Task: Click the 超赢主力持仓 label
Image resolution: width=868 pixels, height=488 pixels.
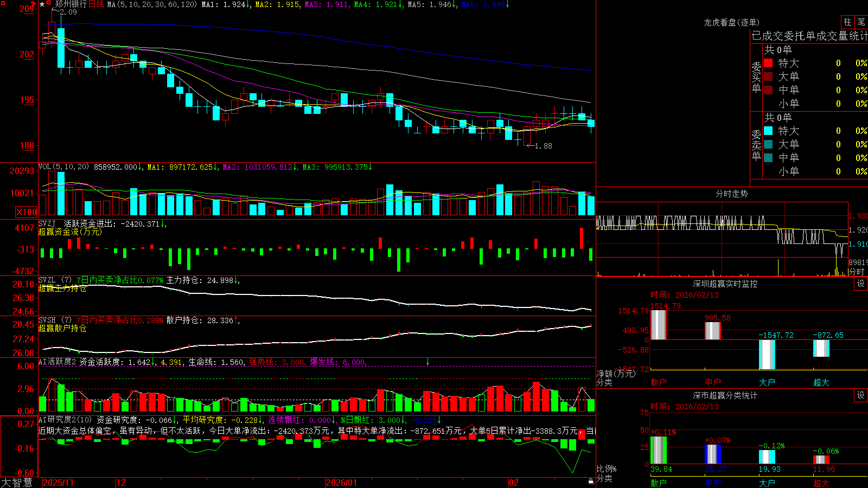Action: click(62, 288)
